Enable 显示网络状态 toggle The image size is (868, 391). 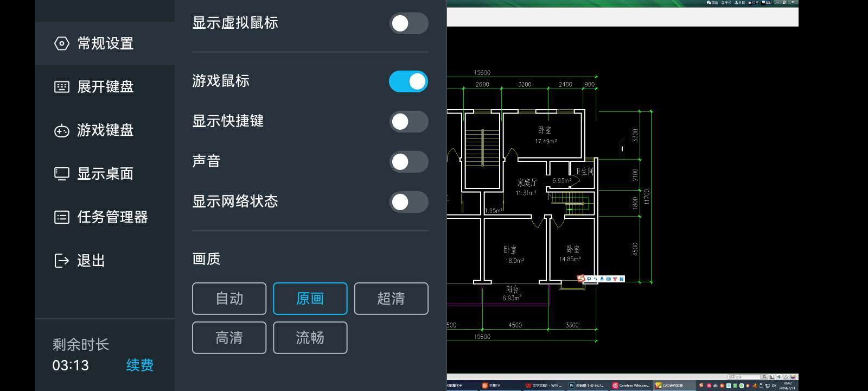(x=409, y=202)
